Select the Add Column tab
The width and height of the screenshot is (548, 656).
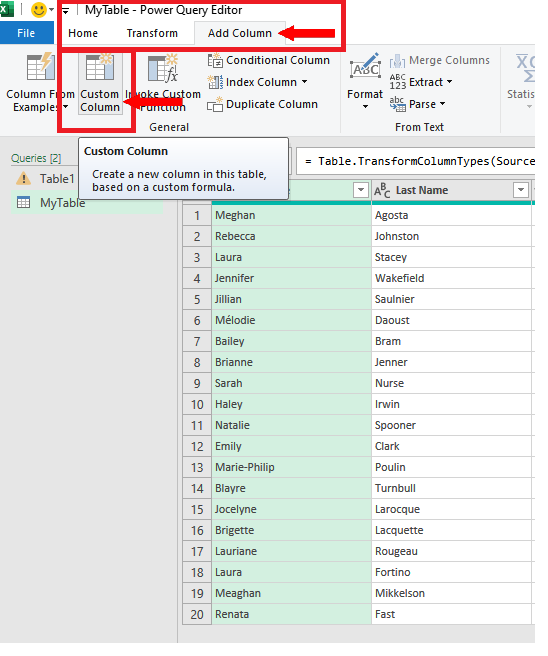240,33
